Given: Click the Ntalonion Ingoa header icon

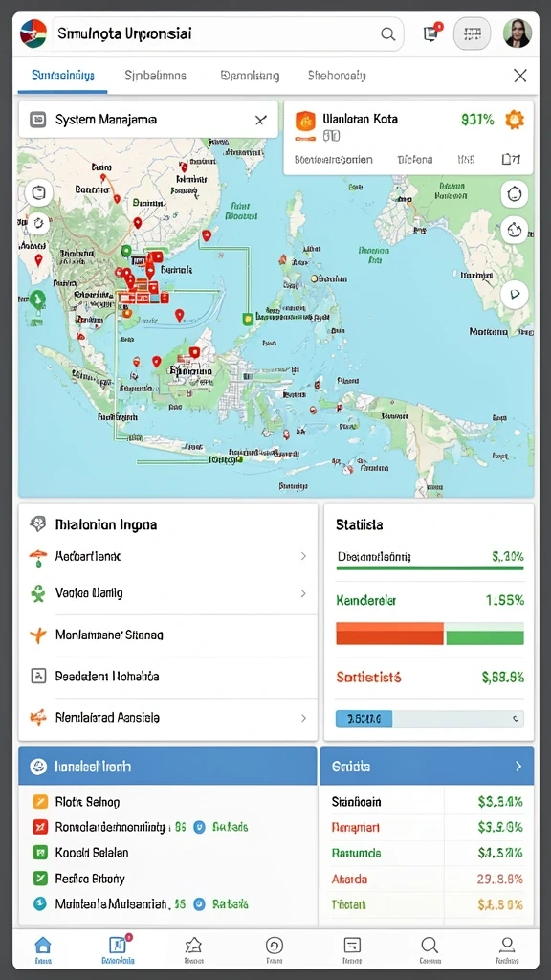Looking at the screenshot, I should pos(38,523).
